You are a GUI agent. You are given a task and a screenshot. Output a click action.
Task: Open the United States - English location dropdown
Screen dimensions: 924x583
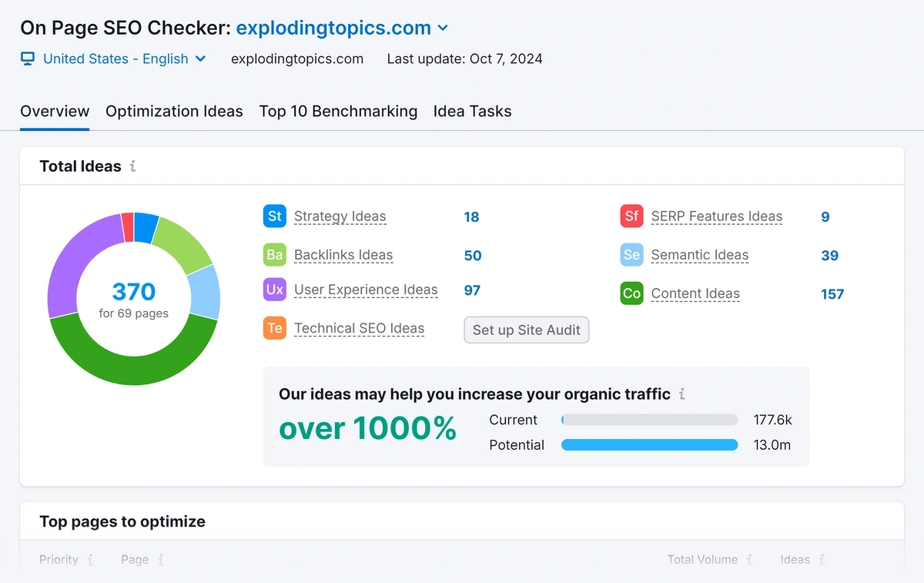tap(124, 59)
